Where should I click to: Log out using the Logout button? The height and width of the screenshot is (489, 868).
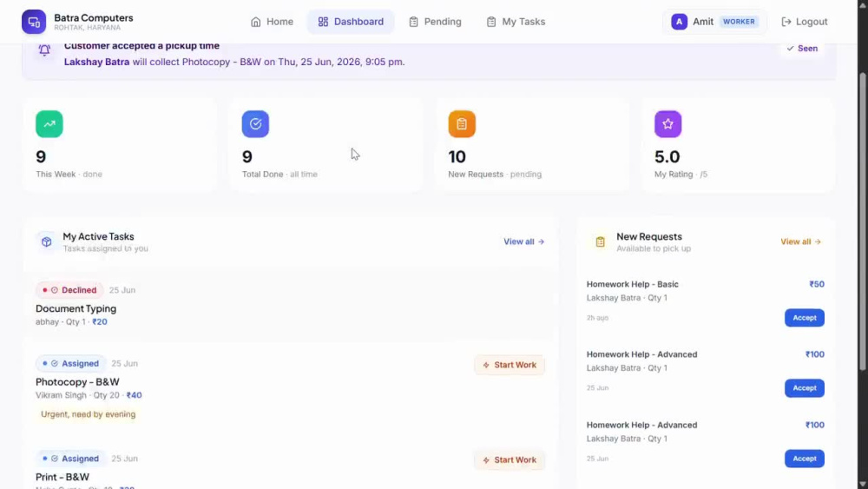click(x=805, y=22)
